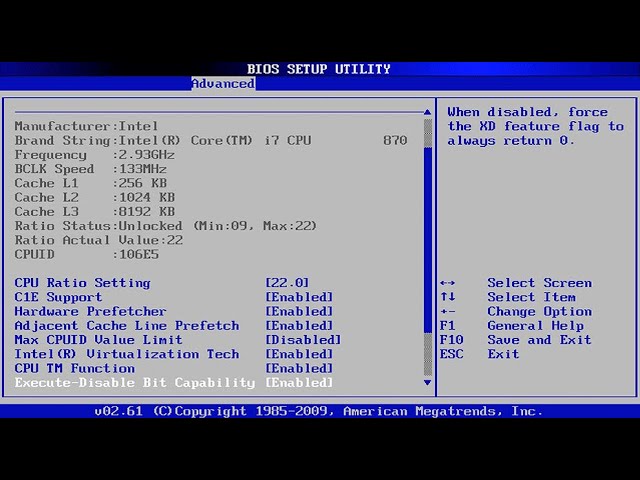Click the F1 General Help key hint
640x480 pixels.
(447, 326)
